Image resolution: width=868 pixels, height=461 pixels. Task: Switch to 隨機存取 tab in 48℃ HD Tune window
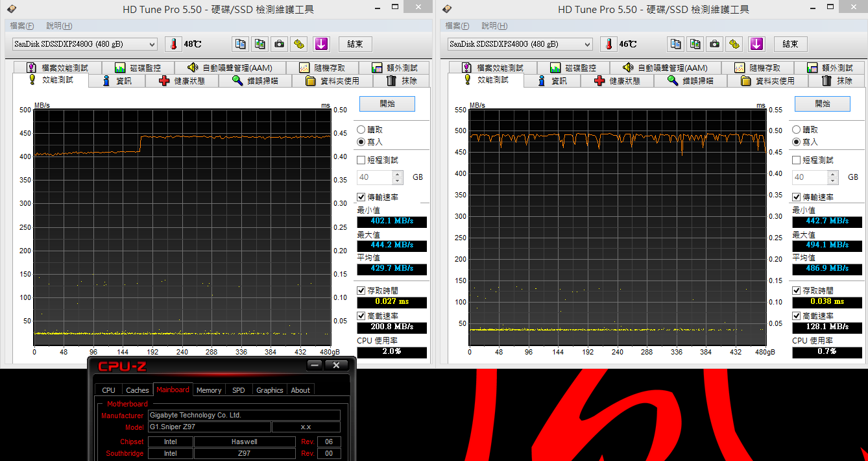click(x=321, y=68)
